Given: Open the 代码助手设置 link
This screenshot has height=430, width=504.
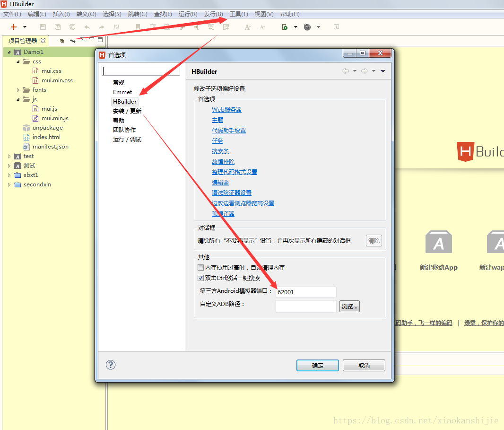Looking at the screenshot, I should click(x=229, y=131).
